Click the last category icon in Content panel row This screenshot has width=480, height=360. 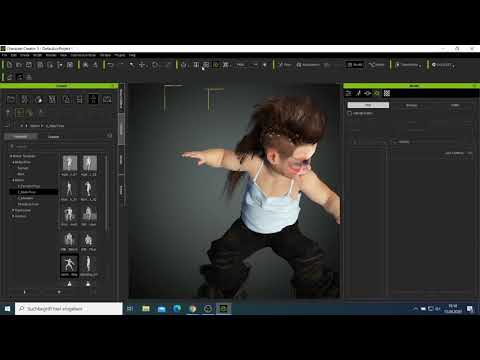point(107,99)
